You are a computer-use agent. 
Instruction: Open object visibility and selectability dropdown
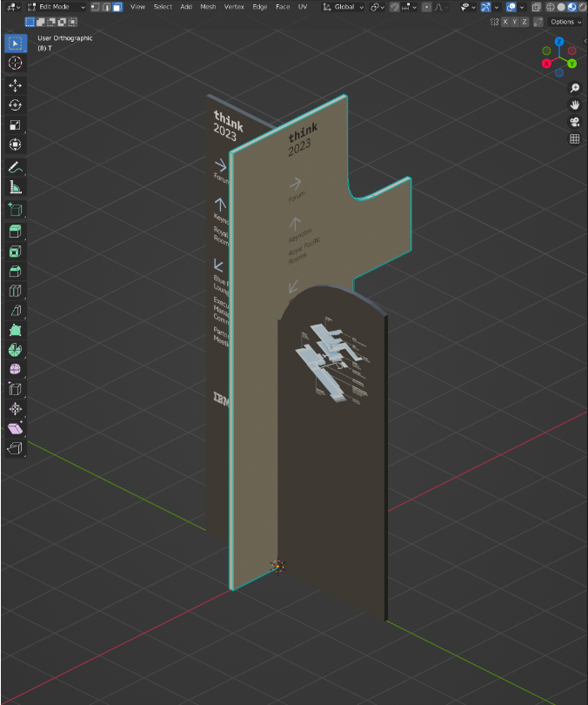point(468,7)
